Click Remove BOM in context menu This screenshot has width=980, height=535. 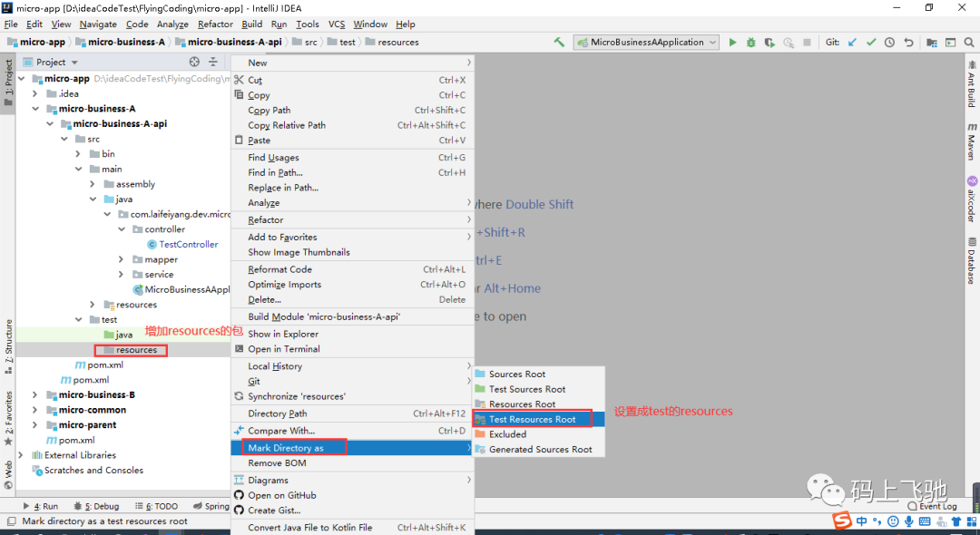pyautogui.click(x=352, y=462)
